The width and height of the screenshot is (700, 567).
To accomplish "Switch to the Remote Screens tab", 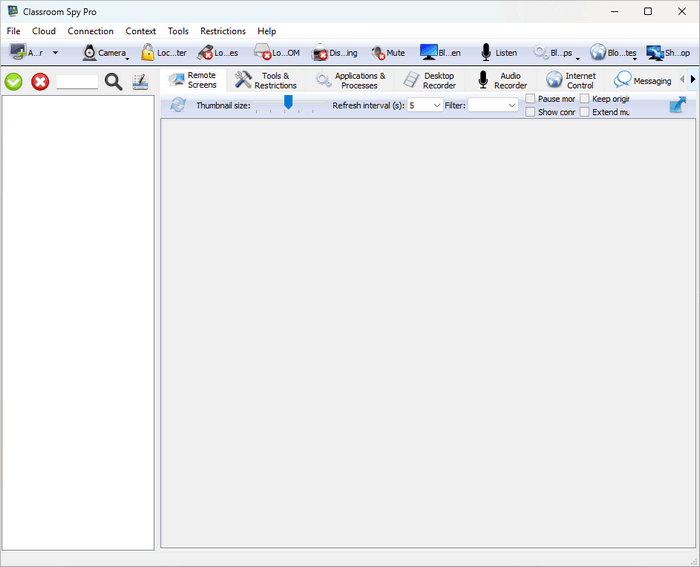I will click(193, 80).
